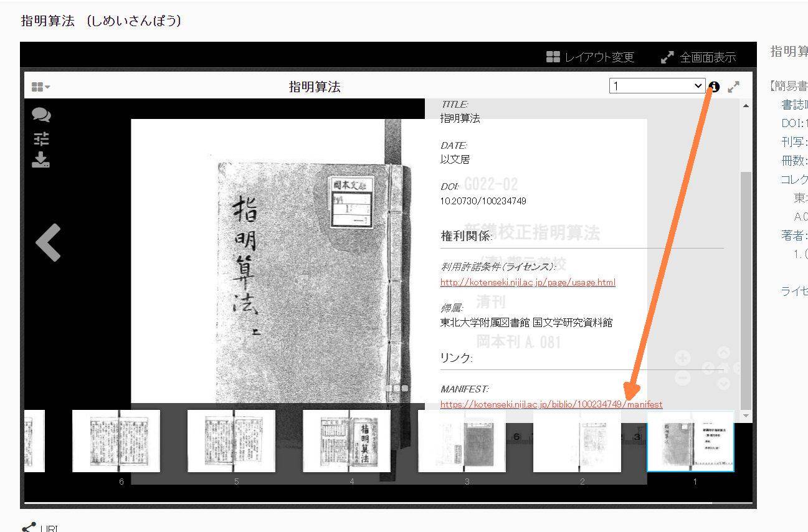Select thumbnail page 1
The width and height of the screenshot is (808, 532).
click(x=690, y=441)
